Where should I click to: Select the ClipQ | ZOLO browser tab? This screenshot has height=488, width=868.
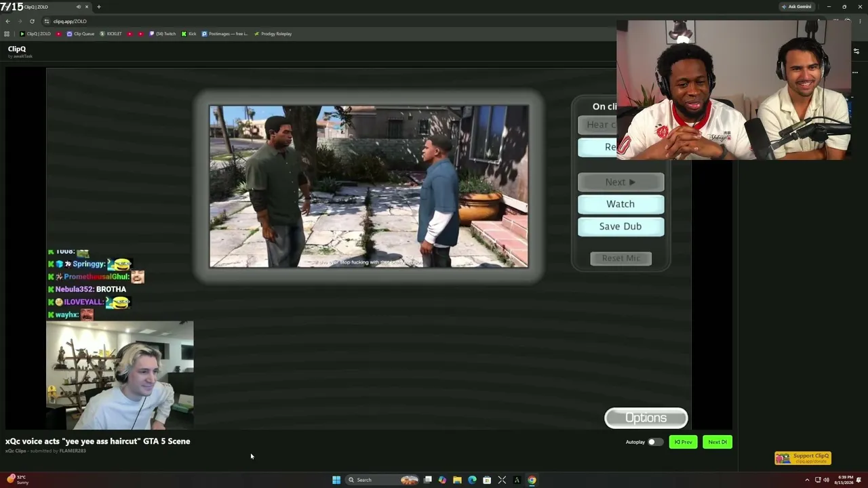click(x=47, y=7)
